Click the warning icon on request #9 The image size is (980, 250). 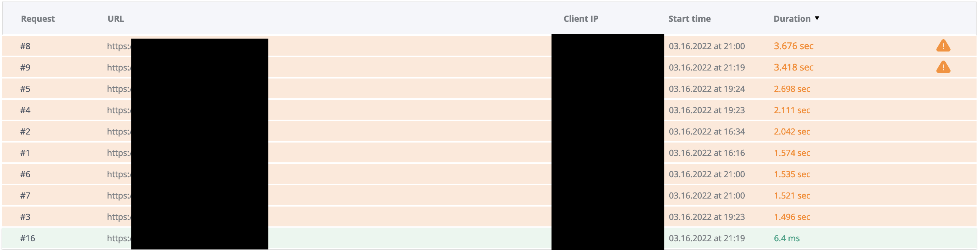click(943, 67)
